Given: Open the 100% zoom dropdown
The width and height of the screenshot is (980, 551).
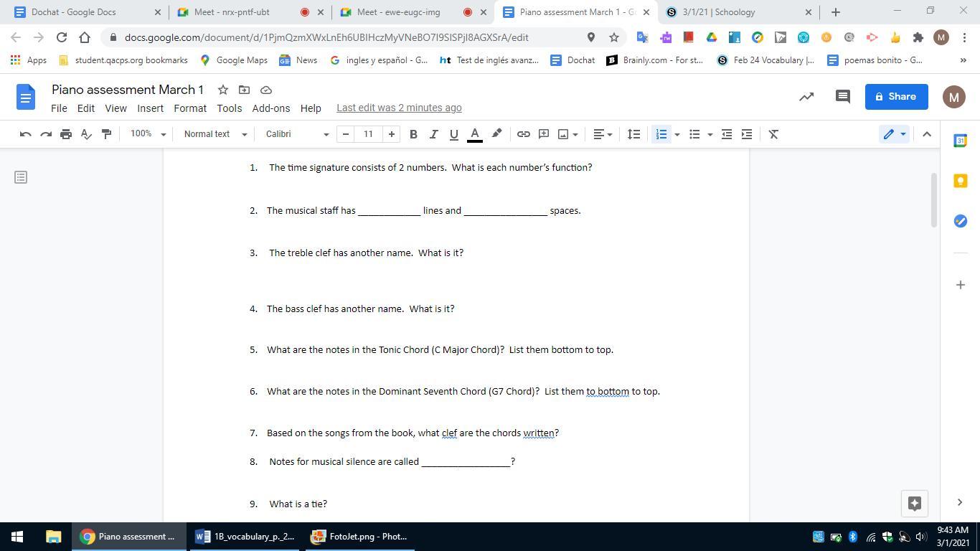Looking at the screenshot, I should 147,134.
